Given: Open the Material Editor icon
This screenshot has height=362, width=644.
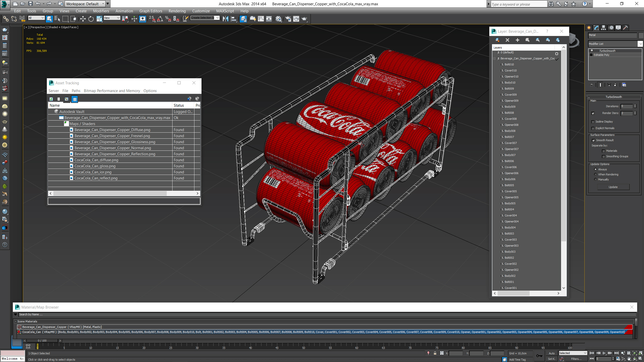Looking at the screenshot, I should (278, 19).
